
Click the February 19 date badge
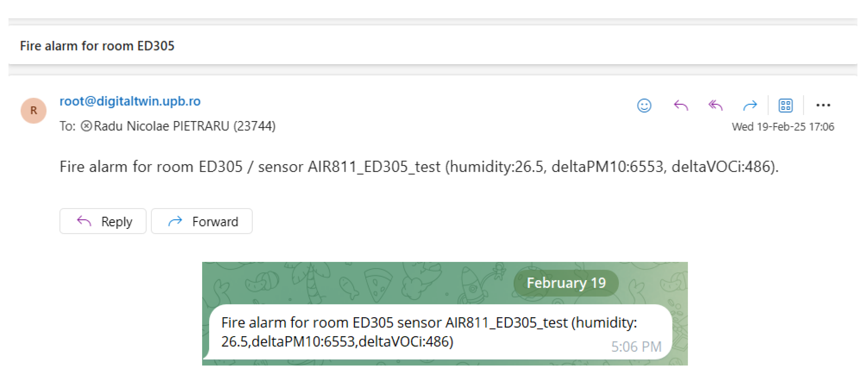(566, 283)
